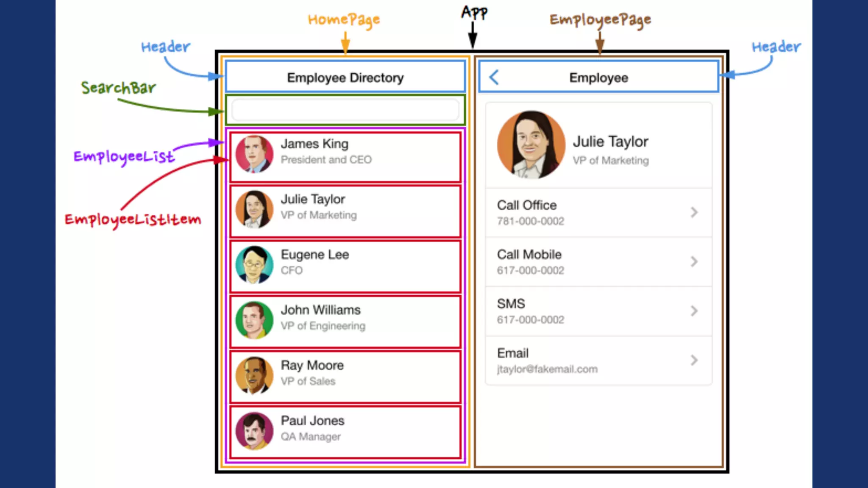Click into the employee search bar

click(x=345, y=110)
